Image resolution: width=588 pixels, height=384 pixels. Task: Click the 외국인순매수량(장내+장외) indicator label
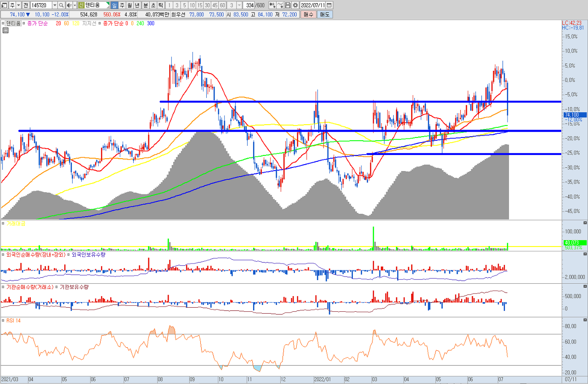point(36,254)
